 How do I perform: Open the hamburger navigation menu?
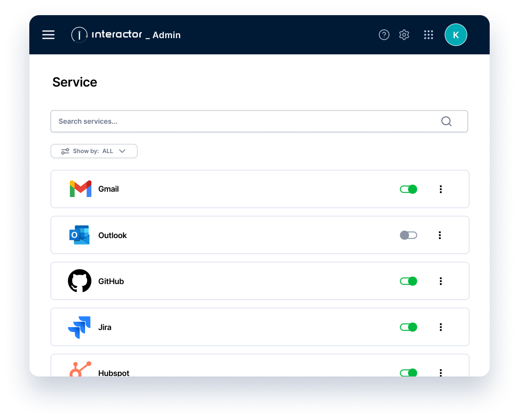(48, 35)
